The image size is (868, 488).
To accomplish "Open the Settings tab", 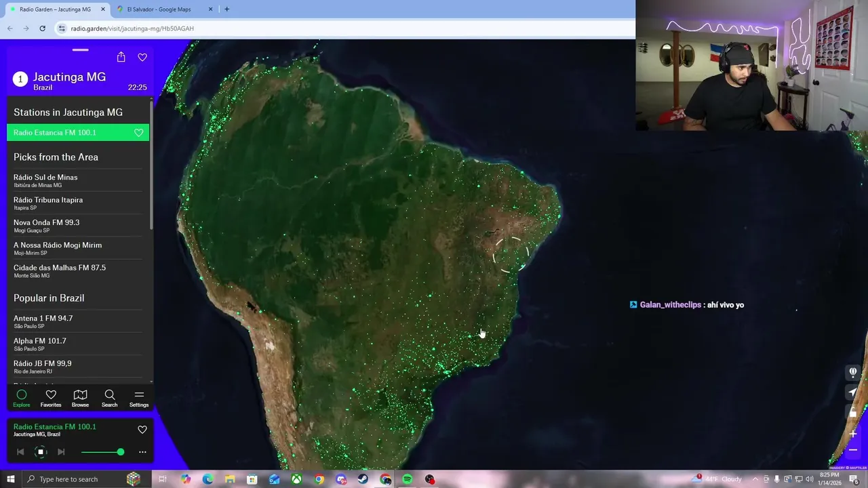I will pyautogui.click(x=139, y=399).
